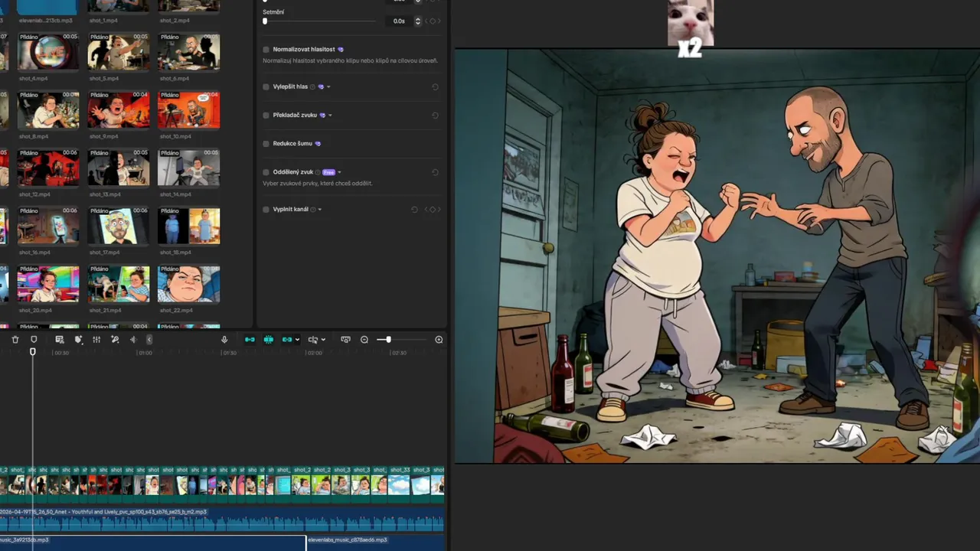Add a marker using the timeline toolbar marker icon
This screenshot has width=980, height=551.
pyautogui.click(x=34, y=340)
